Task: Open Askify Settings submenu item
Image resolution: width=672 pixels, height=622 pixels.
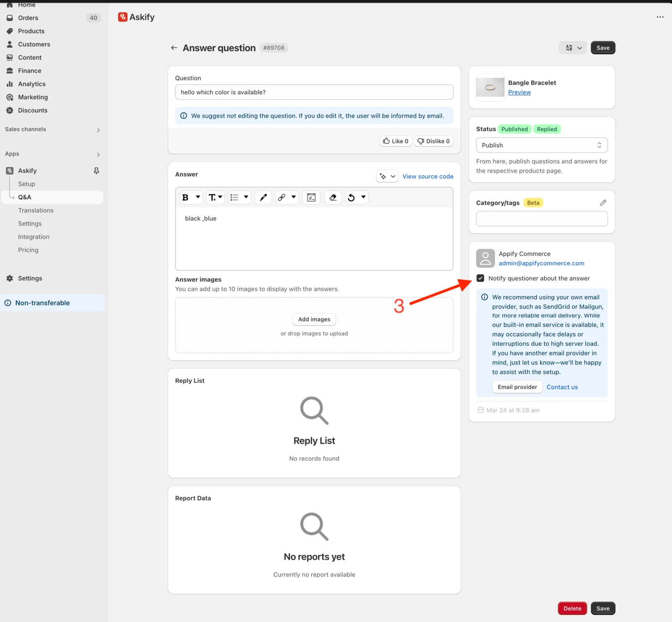Action: 30,224
